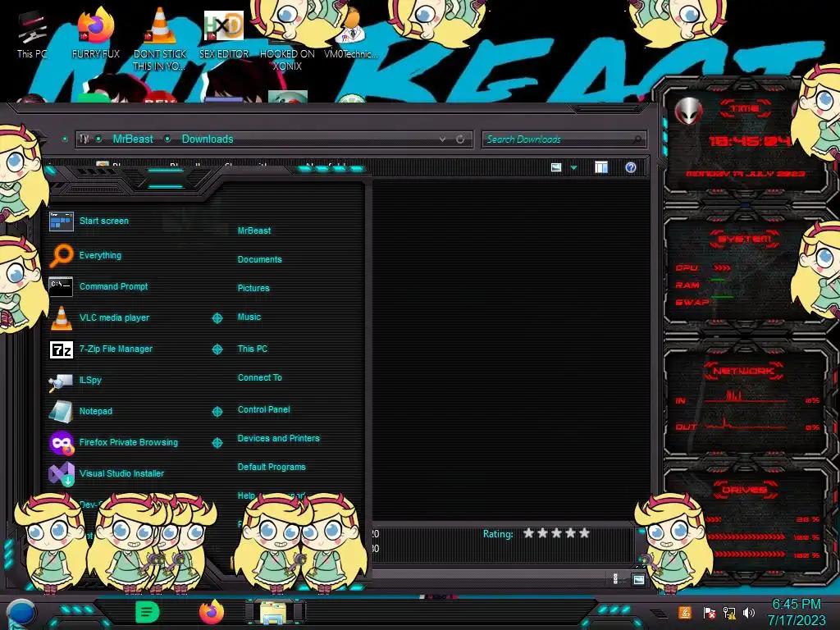
Task: Open the Action Center flag tray icon
Action: click(x=709, y=612)
